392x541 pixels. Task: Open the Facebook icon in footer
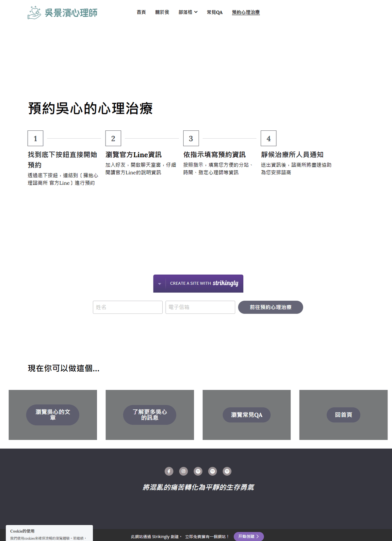pyautogui.click(x=169, y=471)
